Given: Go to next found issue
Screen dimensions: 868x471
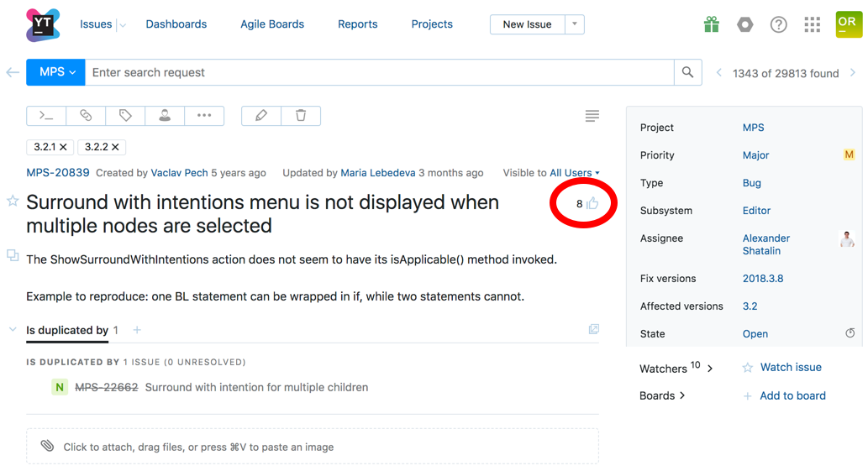Looking at the screenshot, I should coord(853,72).
